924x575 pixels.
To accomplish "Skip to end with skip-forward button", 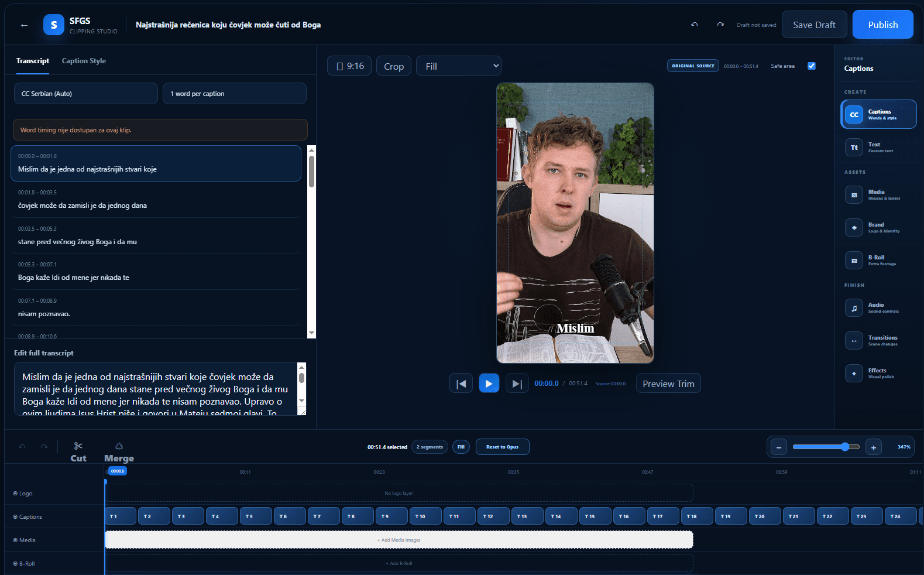I will coord(517,384).
